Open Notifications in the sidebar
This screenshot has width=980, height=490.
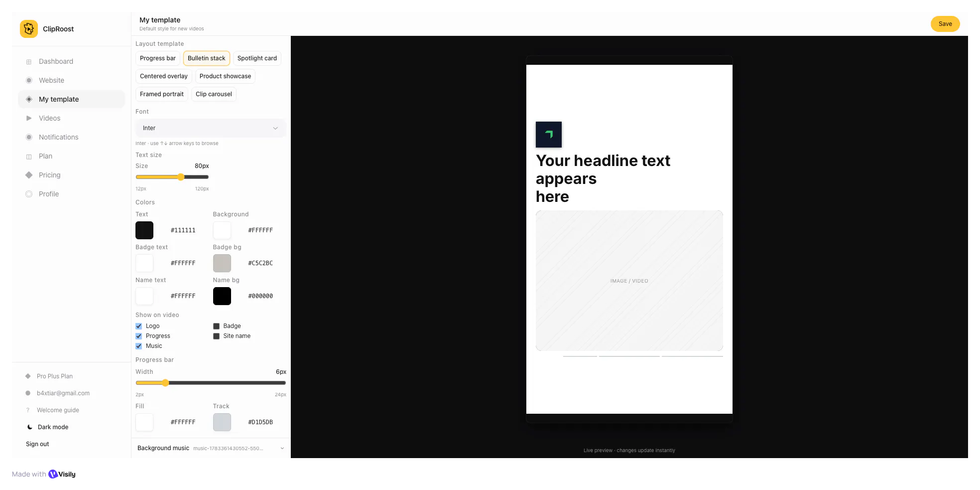[72, 137]
